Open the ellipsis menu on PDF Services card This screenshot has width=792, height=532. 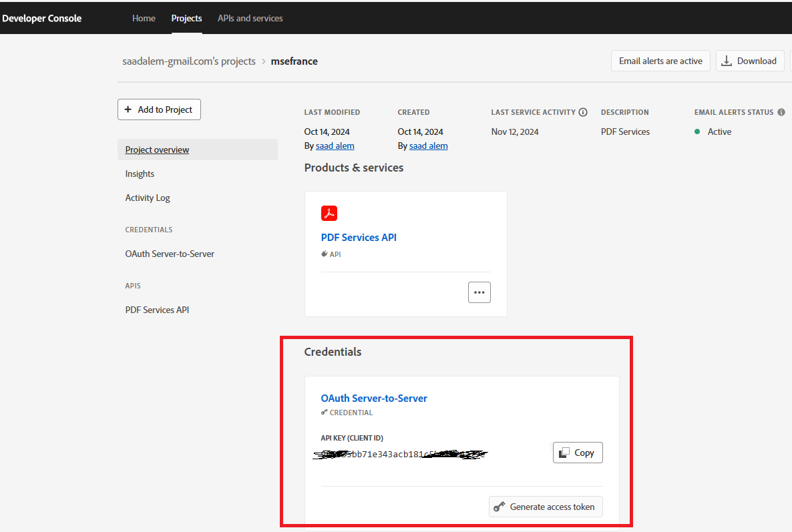coord(479,292)
